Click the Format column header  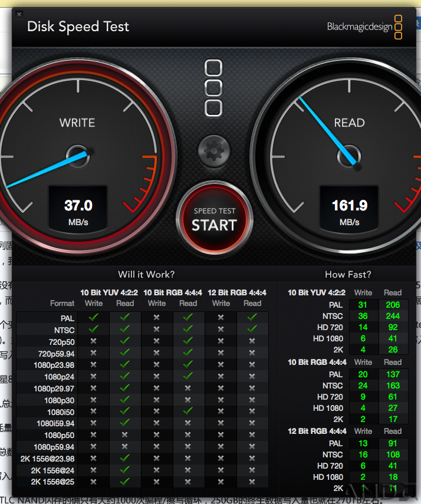pos(62,304)
